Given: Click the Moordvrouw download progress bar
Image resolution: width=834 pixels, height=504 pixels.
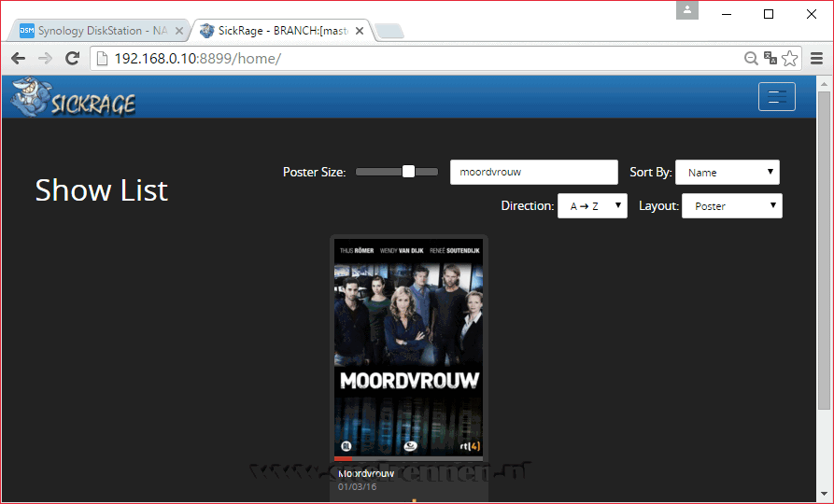Looking at the screenshot, I should [408, 459].
